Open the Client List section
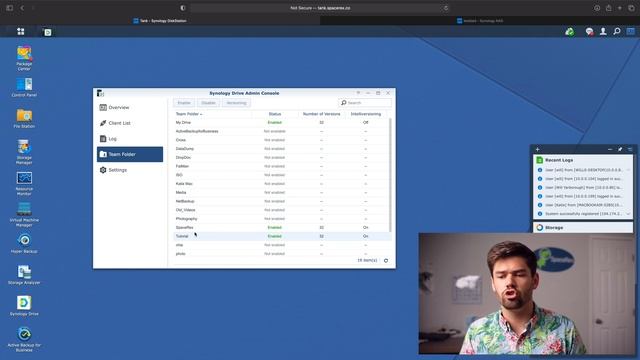 click(x=130, y=123)
